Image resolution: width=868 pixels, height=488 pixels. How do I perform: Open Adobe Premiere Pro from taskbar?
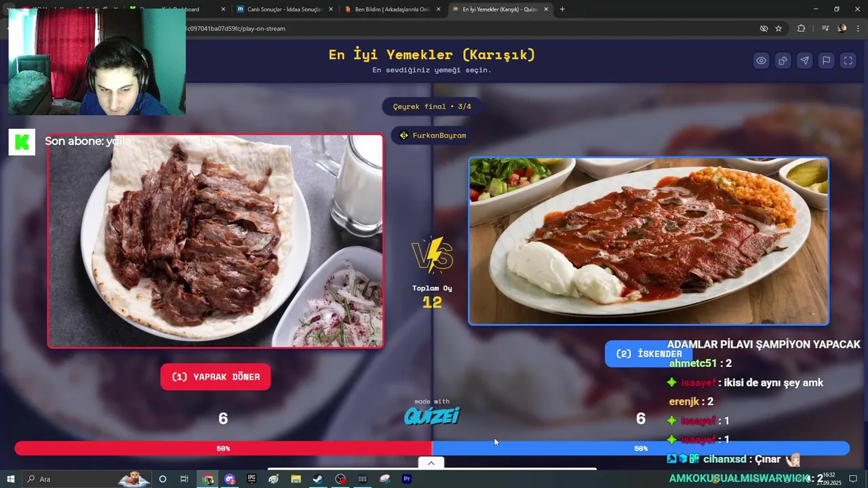pyautogui.click(x=407, y=479)
